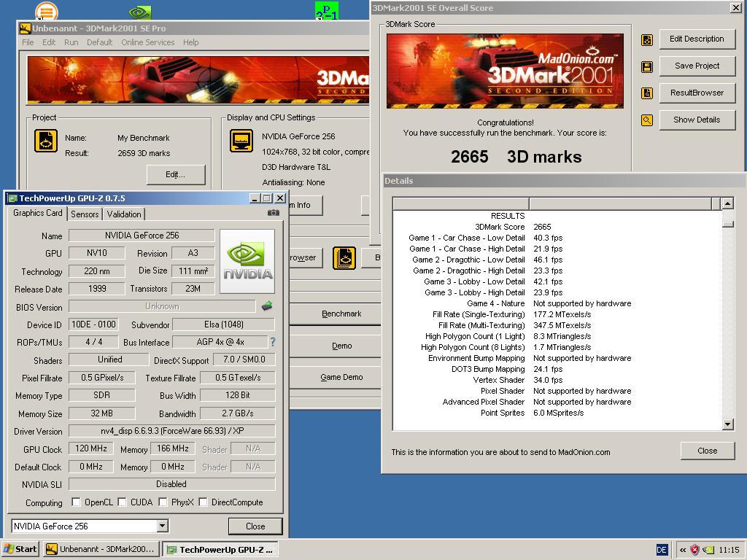This screenshot has height=560, width=747.
Task: Open the Run menu
Action: point(71,42)
